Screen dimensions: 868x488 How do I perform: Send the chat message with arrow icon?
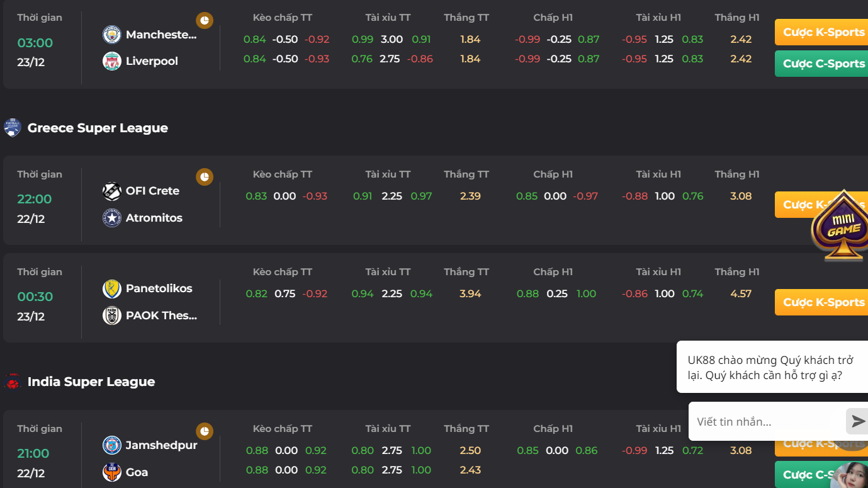coord(858,421)
